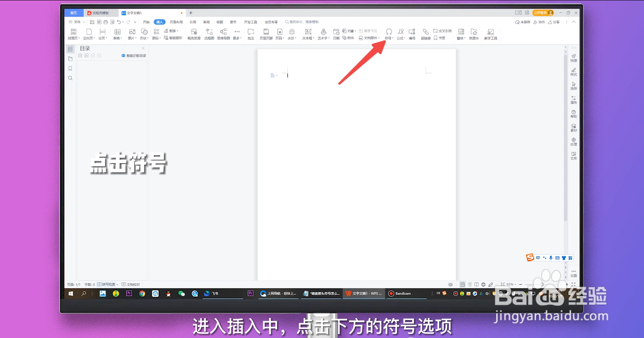Insert 智能图形 smart graphic
644x338 pixels.
173,38
